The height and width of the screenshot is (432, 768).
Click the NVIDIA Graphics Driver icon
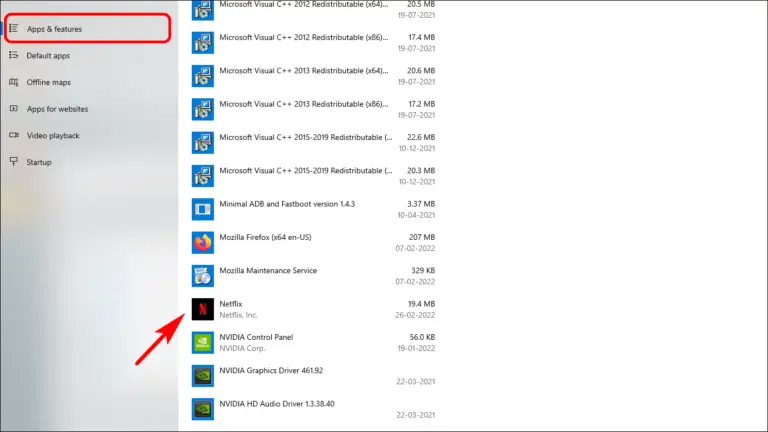coord(203,376)
